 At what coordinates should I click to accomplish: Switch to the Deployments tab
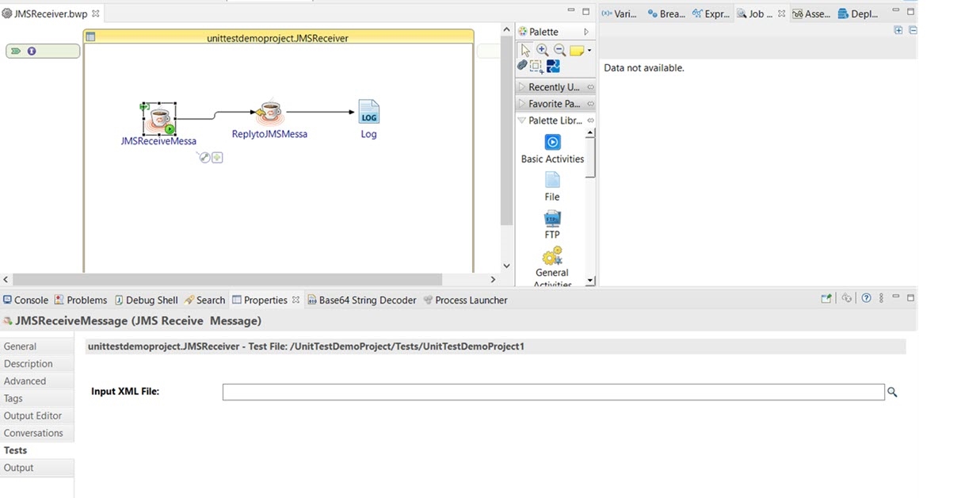tap(858, 13)
